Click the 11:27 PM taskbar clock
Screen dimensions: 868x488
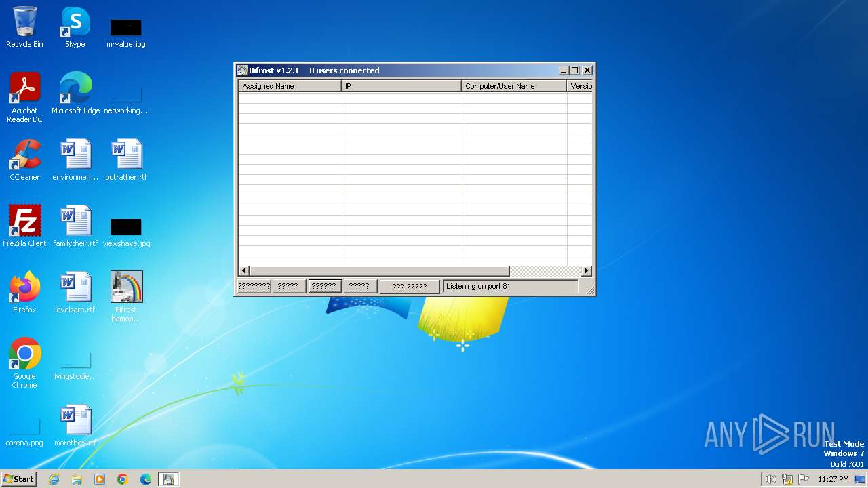(833, 479)
